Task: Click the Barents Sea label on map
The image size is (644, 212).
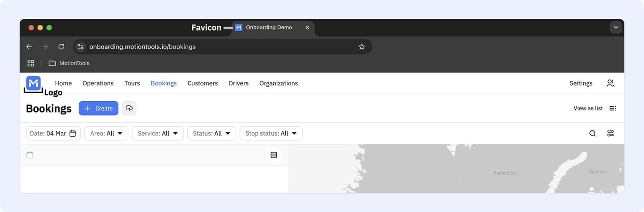Action: [x=505, y=173]
